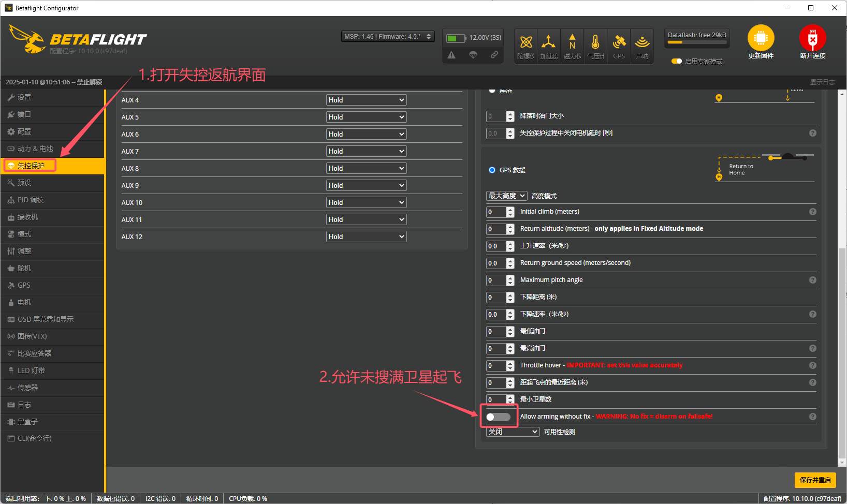
Task: Click the Dataflash free 29kB usage bar
Action: [696, 42]
